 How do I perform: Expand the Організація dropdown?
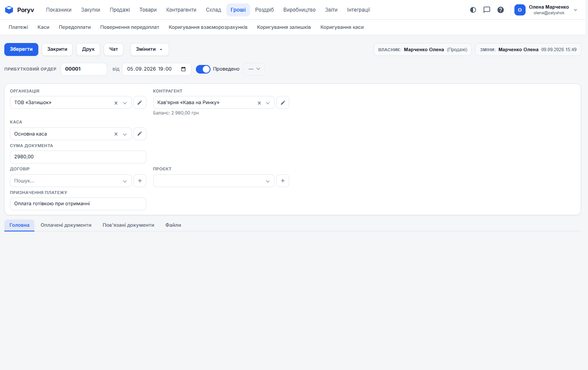pyautogui.click(x=125, y=103)
